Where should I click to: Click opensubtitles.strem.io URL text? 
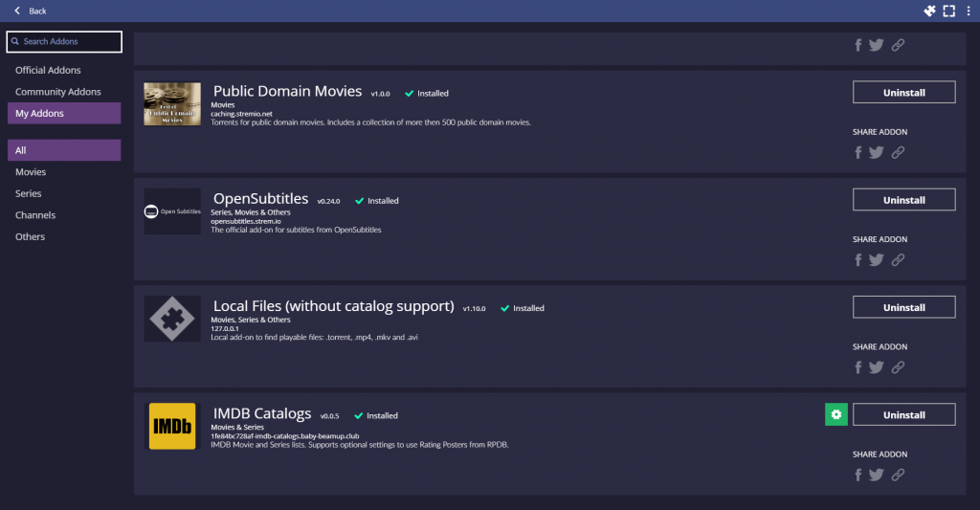tap(246, 221)
